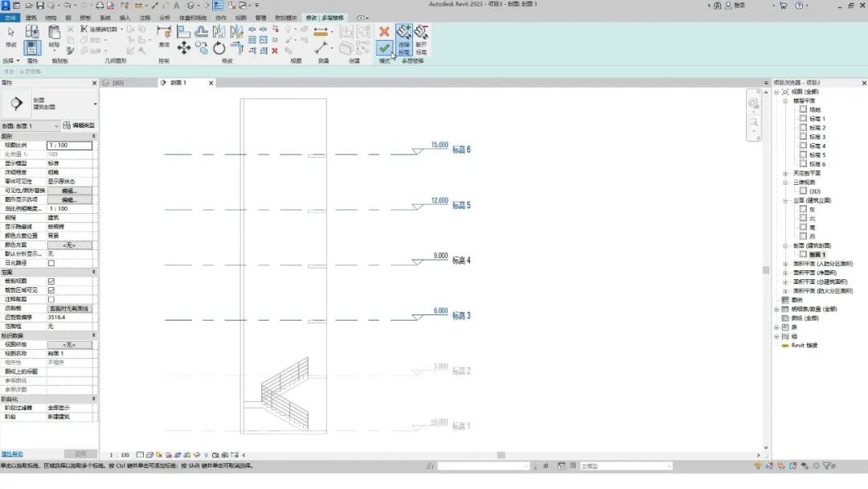Image resolution: width=868 pixels, height=489 pixels.
Task: Select the Rotate tool in Modify panel
Action: (x=219, y=48)
